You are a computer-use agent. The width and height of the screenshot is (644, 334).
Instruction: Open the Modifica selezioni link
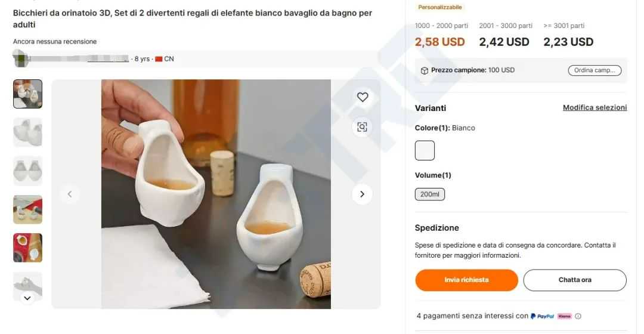pyautogui.click(x=595, y=108)
